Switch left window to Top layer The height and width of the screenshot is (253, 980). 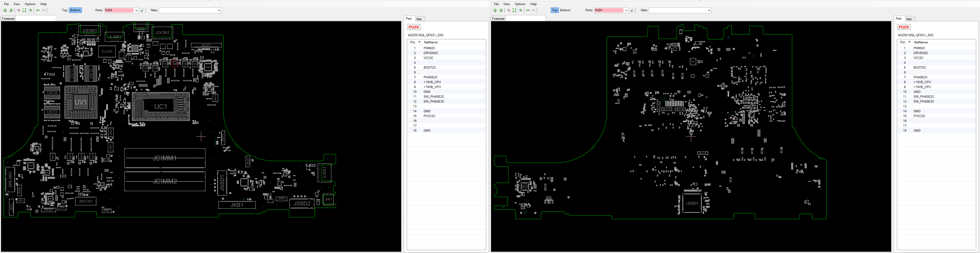coord(65,10)
